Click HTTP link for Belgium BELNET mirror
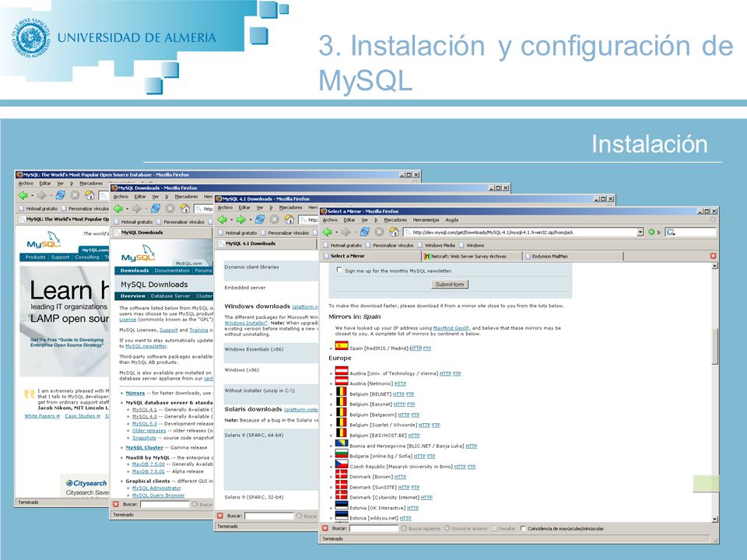The image size is (747, 560). [398, 394]
